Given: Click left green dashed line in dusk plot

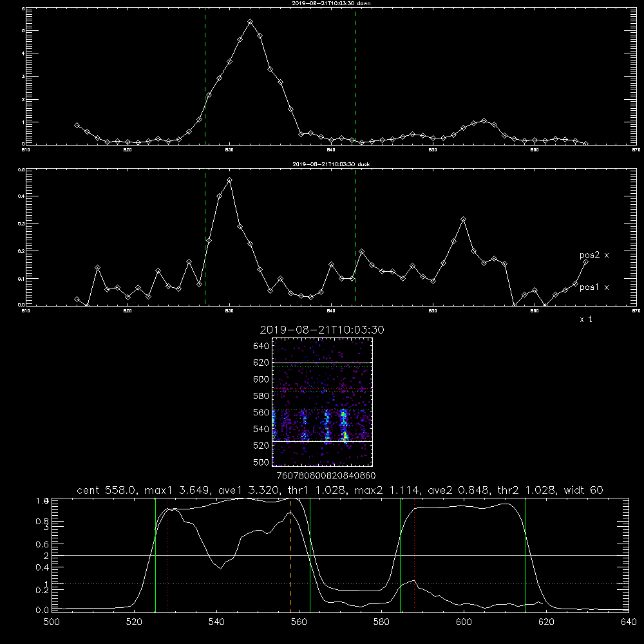Looking at the screenshot, I should click(205, 238).
